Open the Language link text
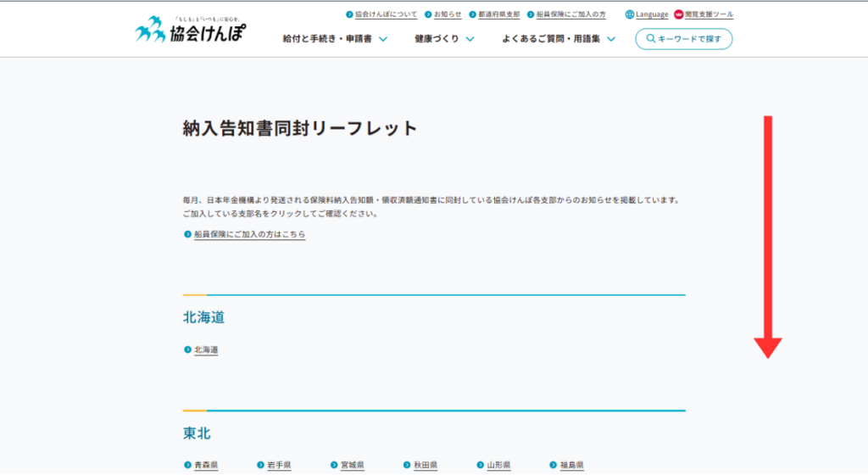Image resolution: width=868 pixels, height=475 pixels. pyautogui.click(x=652, y=14)
